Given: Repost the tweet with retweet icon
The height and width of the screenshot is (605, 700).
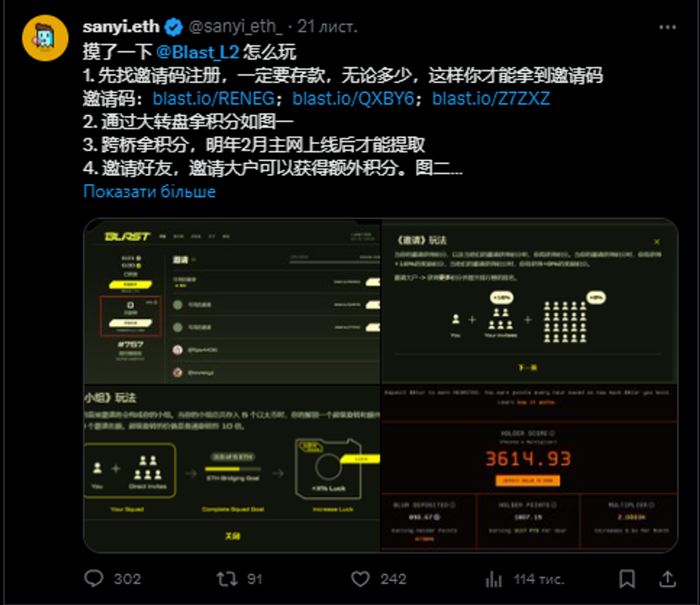Looking at the screenshot, I should coord(227,579).
